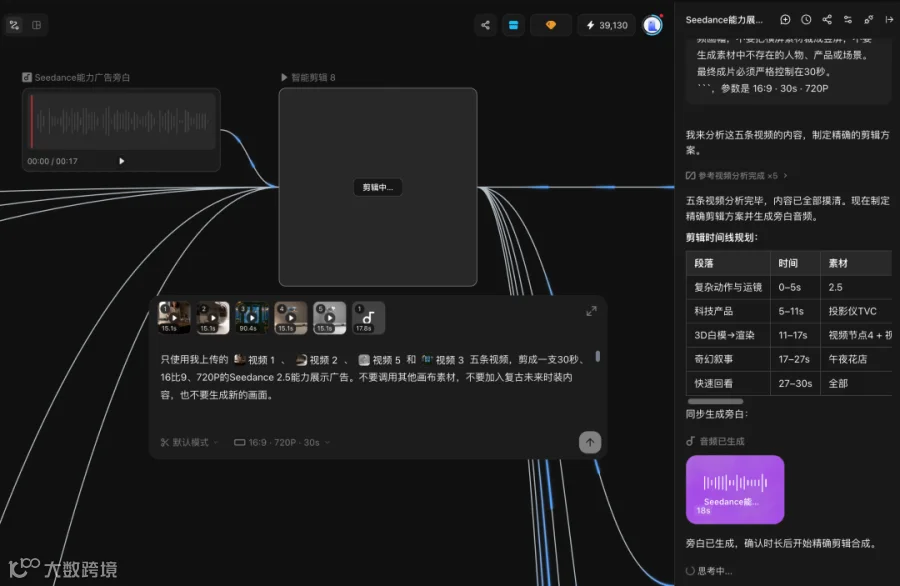Collapse the chat side panel

pyautogui.click(x=889, y=20)
